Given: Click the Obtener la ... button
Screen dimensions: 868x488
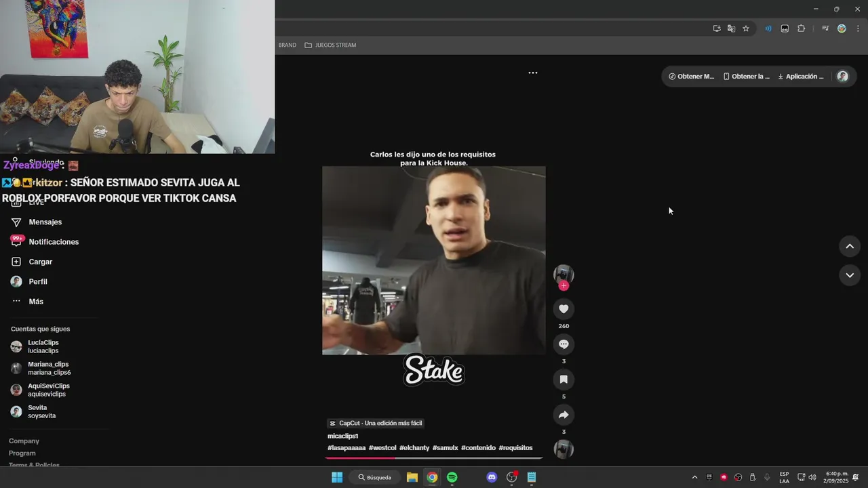Looking at the screenshot, I should tap(747, 77).
